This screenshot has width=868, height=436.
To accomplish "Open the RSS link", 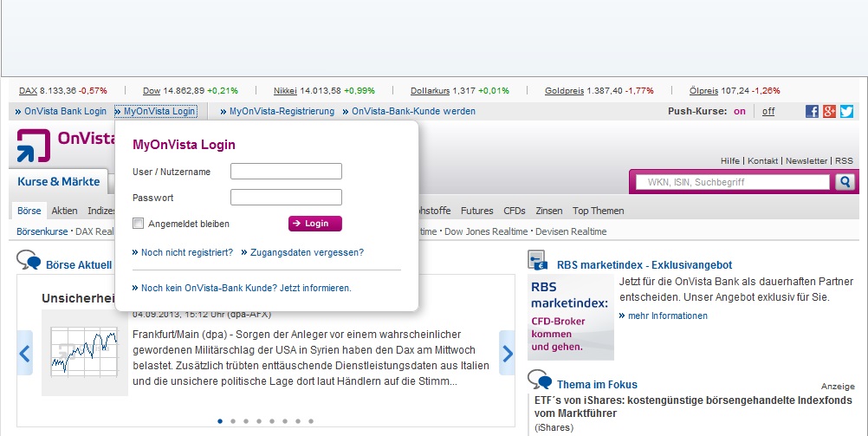I will click(845, 160).
